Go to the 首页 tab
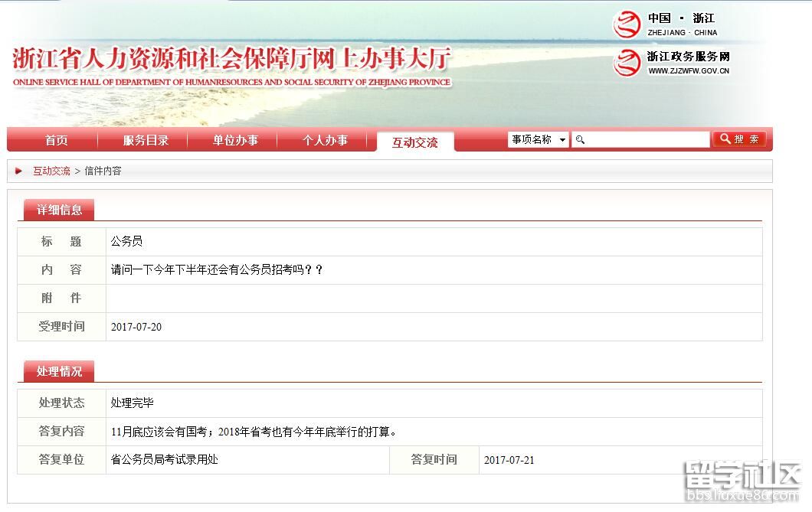The image size is (812, 512). pyautogui.click(x=56, y=140)
